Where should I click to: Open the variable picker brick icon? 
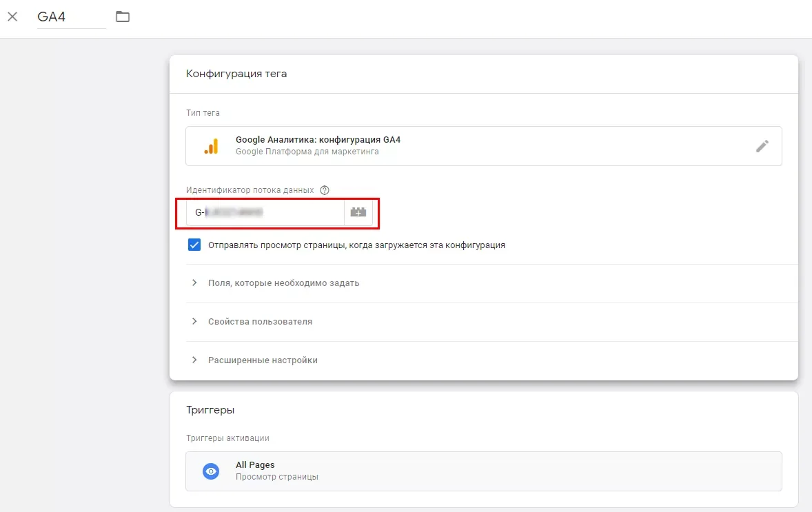click(358, 212)
